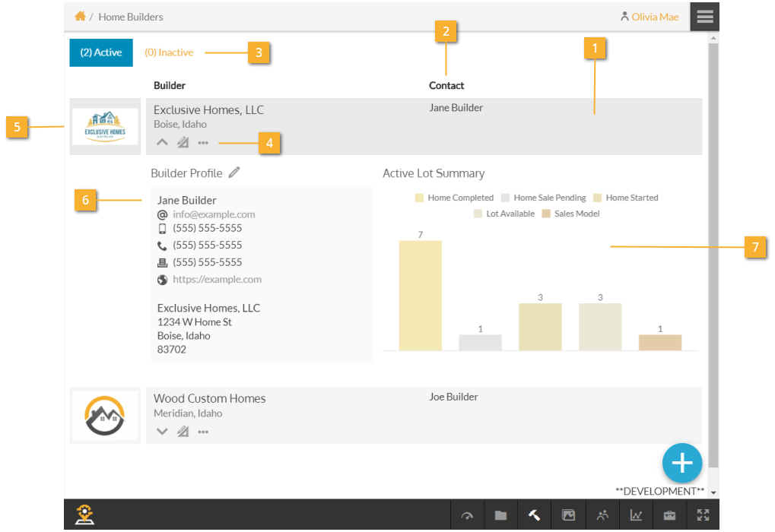Toggle fullscreen with the expand arrows icon
This screenshot has width=775, height=532.
coord(703,516)
